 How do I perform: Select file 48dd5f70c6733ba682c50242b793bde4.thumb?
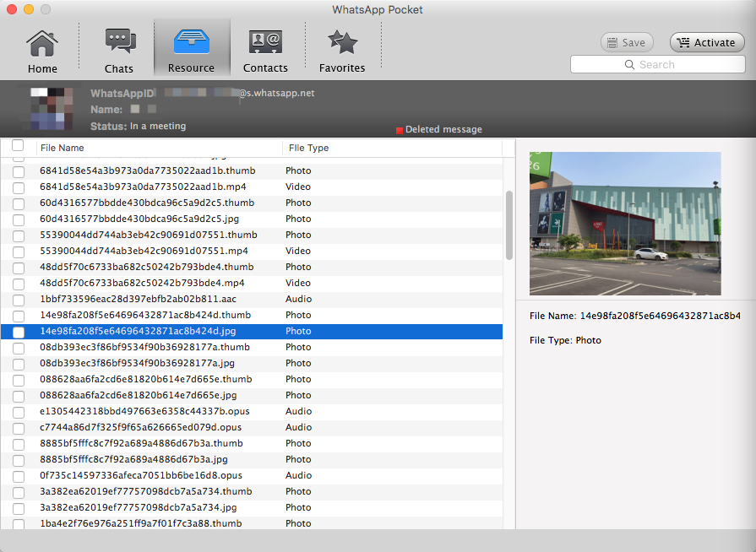pos(147,267)
